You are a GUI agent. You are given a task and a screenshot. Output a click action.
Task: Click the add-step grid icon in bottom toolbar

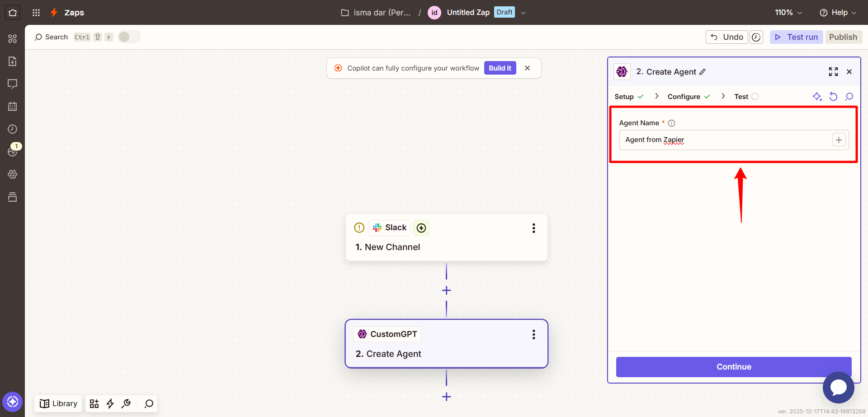point(94,403)
